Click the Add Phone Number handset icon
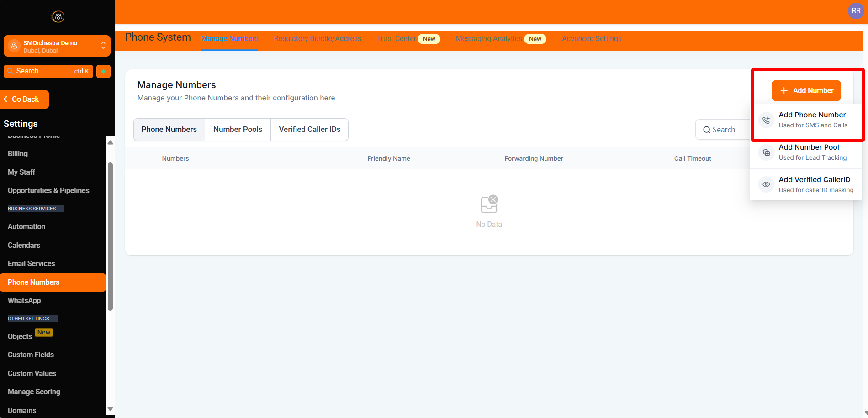This screenshot has height=418, width=868. 766,120
